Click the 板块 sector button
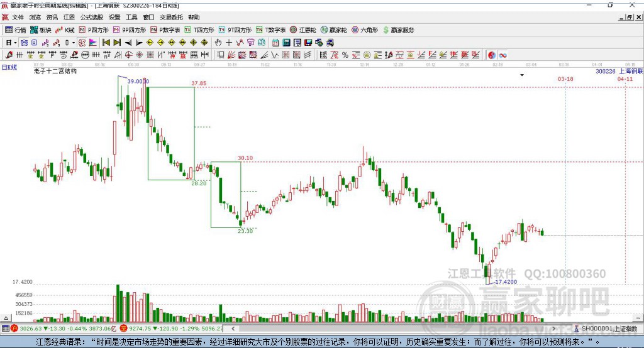 pyautogui.click(x=41, y=30)
